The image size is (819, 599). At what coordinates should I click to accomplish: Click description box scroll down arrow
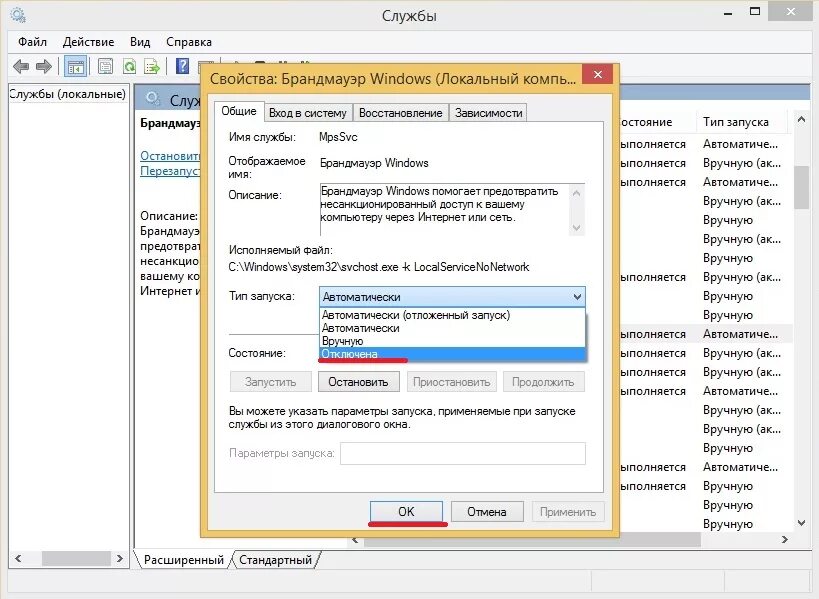click(x=576, y=227)
